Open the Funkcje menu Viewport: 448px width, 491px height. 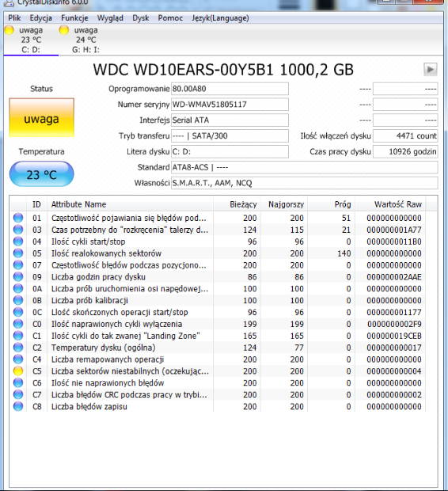coord(74,18)
